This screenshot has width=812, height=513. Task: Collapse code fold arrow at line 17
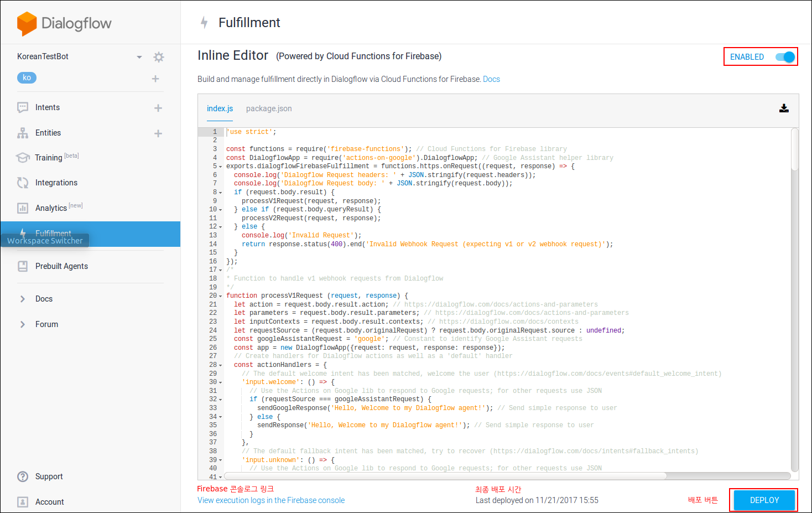221,270
